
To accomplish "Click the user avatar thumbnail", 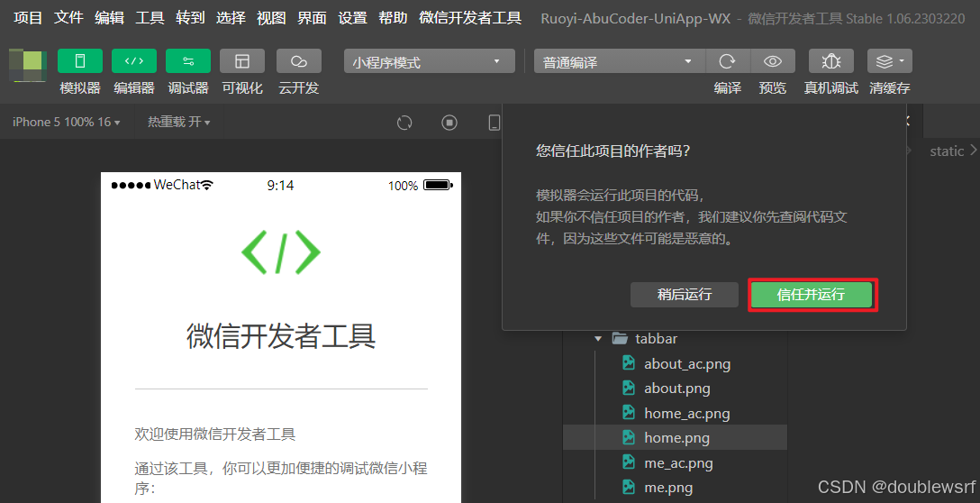I will 28,65.
